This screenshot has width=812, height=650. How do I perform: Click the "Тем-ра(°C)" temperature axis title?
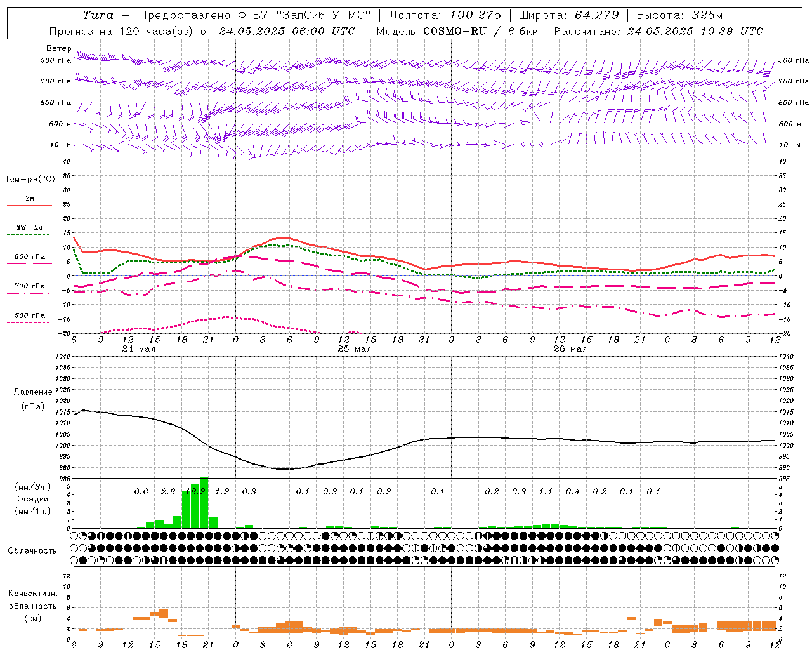point(30,179)
